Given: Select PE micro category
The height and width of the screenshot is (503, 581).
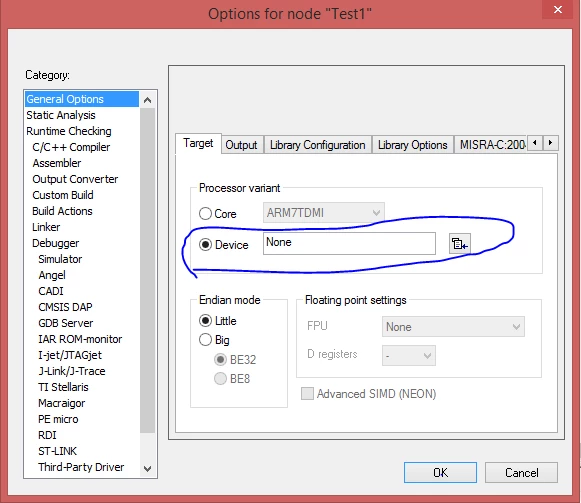Looking at the screenshot, I should [58, 419].
